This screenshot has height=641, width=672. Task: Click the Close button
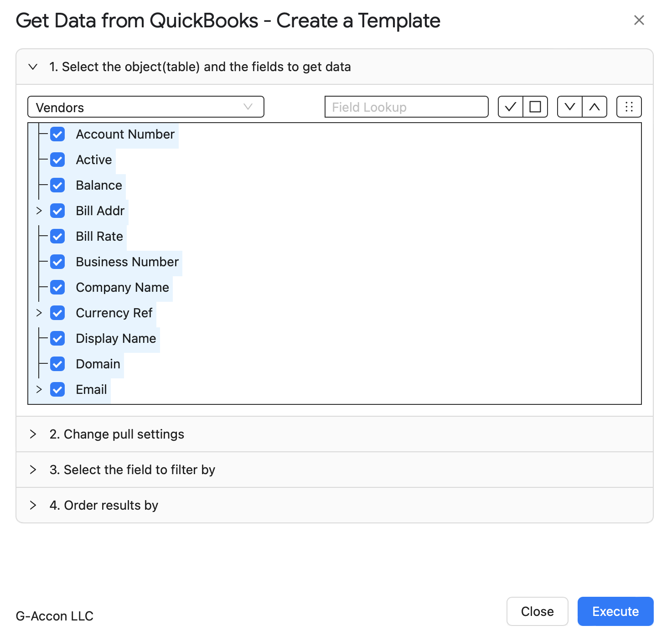coord(538,611)
